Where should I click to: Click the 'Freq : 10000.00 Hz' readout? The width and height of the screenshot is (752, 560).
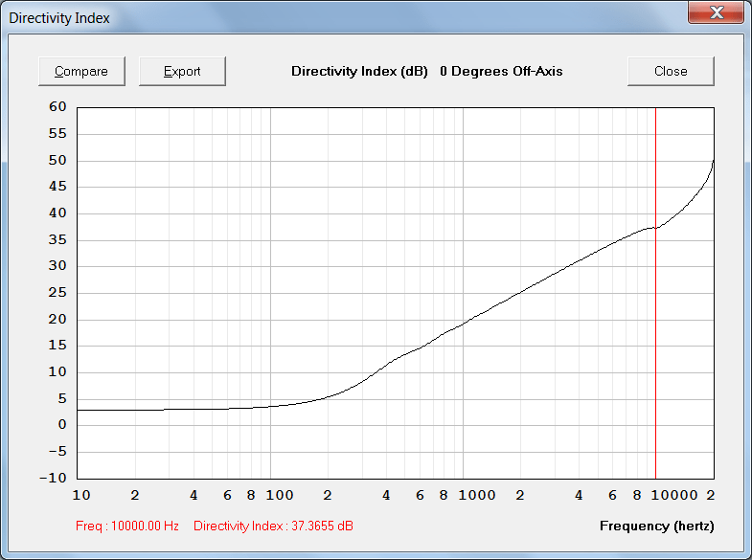coord(127,526)
